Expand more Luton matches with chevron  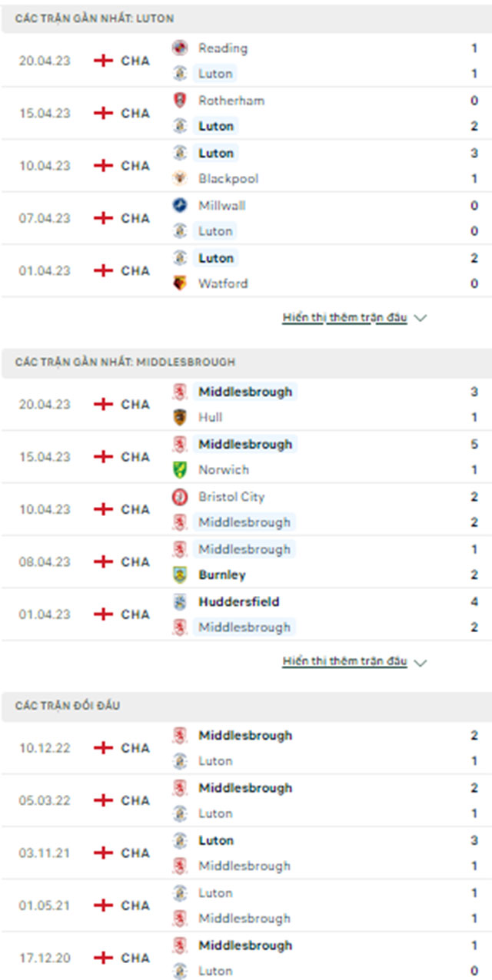[420, 318]
